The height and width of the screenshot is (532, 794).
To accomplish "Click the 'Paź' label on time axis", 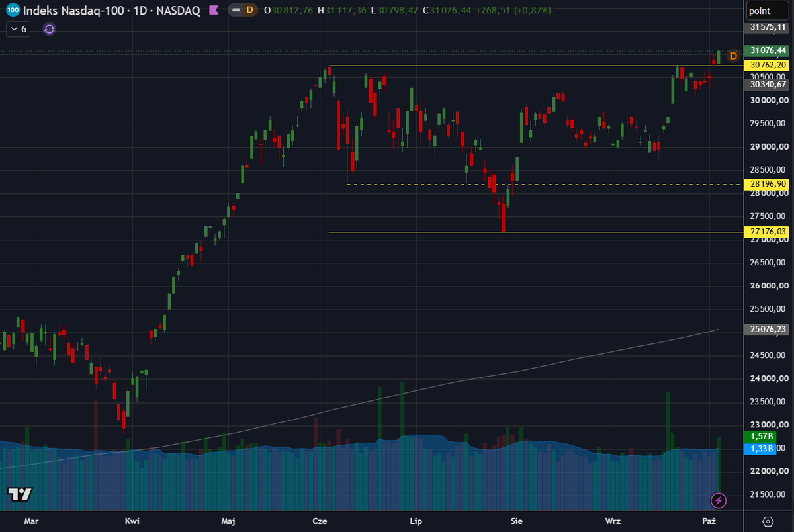I will click(709, 521).
